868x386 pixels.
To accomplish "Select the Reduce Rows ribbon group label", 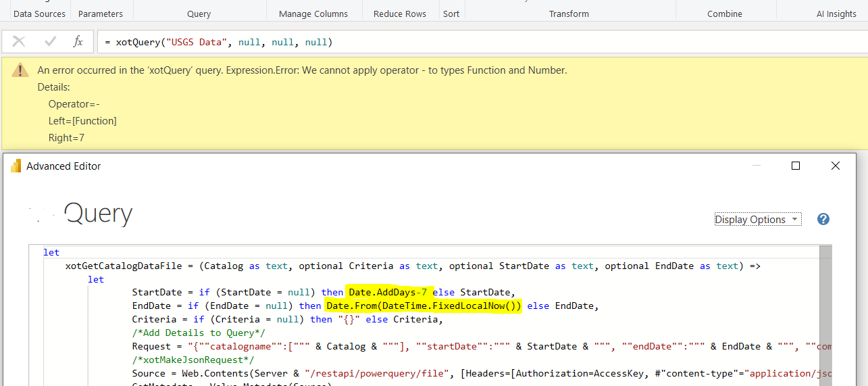I will coord(400,14).
